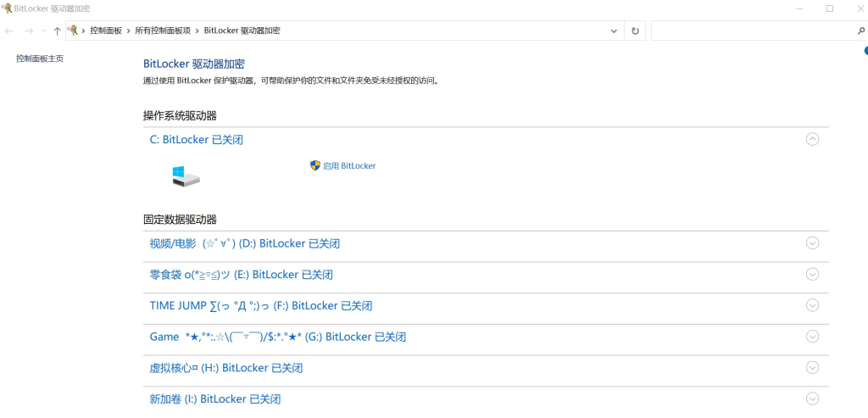This screenshot has width=868, height=418.
Task: Click the shield icon beside 启用 BitLocker
Action: pyautogui.click(x=315, y=165)
